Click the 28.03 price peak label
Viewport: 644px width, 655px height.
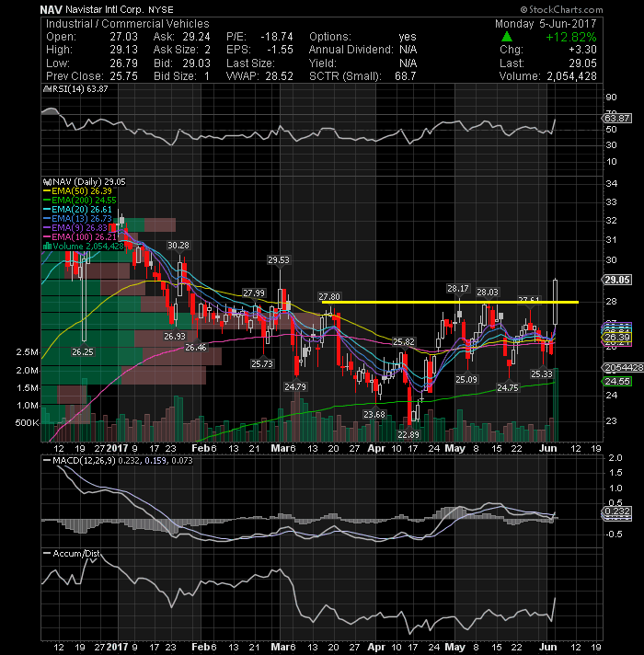[x=488, y=292]
